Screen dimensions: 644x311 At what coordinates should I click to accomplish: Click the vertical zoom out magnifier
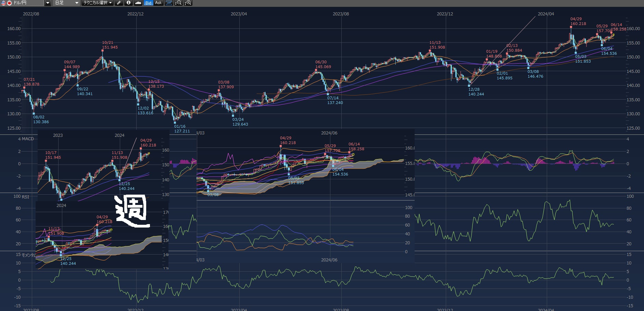178,3
